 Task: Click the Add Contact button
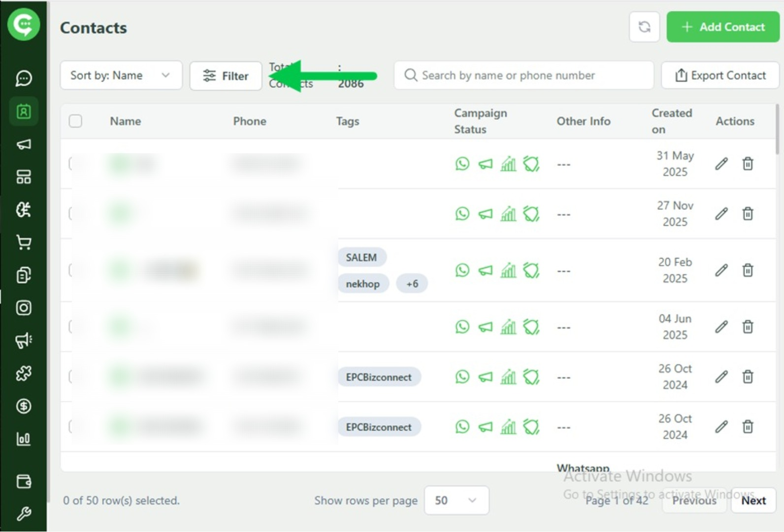[x=723, y=27]
